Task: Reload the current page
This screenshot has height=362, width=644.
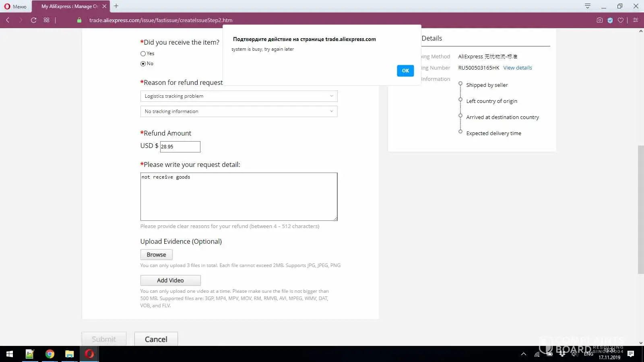Action: point(33,20)
